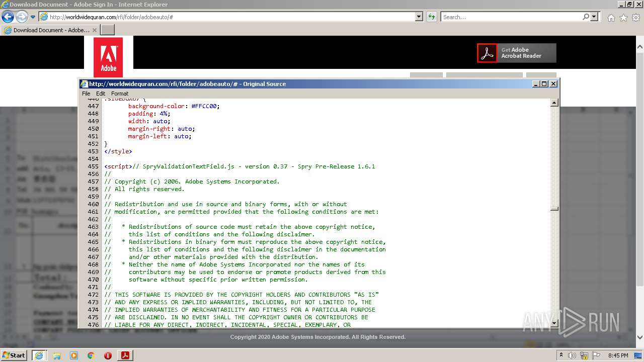Click the Start button on taskbar
Image resolution: width=644 pixels, height=362 pixels.
pyautogui.click(x=14, y=355)
